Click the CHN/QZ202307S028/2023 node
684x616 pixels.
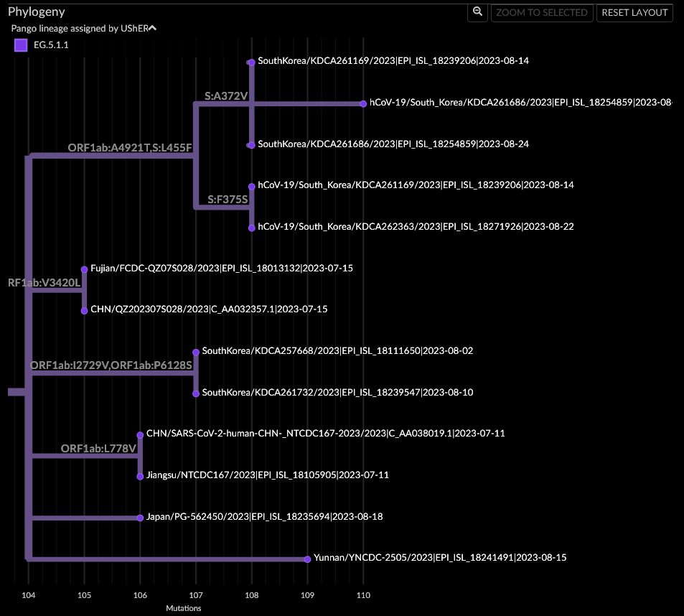84,309
